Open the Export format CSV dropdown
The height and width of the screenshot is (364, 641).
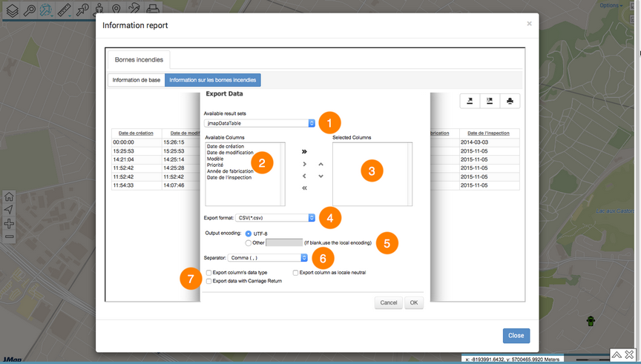pos(275,218)
